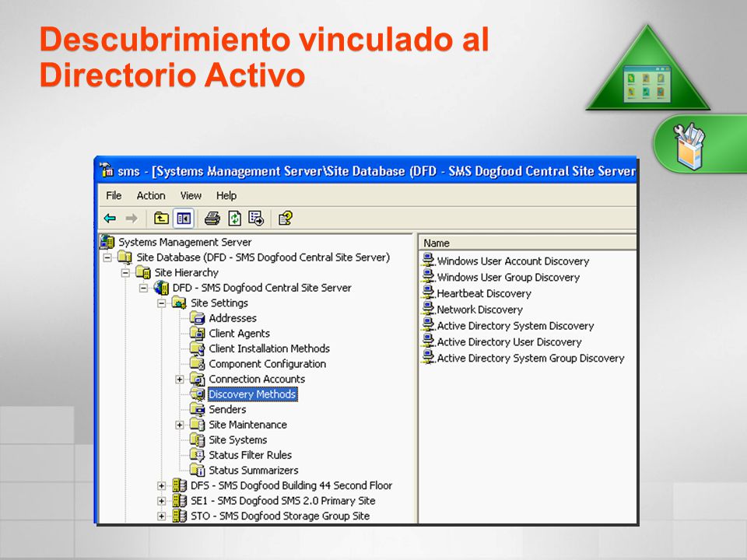This screenshot has width=747, height=560.
Task: Click the Component Configuration icon
Action: (197, 364)
